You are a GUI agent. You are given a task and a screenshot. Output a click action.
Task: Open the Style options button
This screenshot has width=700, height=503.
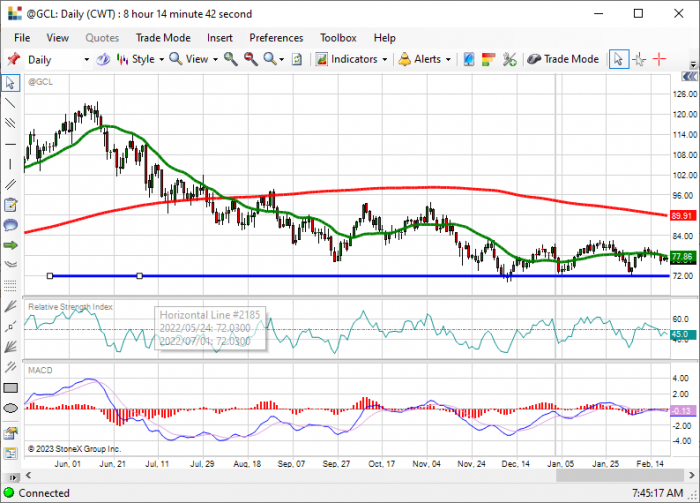tap(140, 59)
